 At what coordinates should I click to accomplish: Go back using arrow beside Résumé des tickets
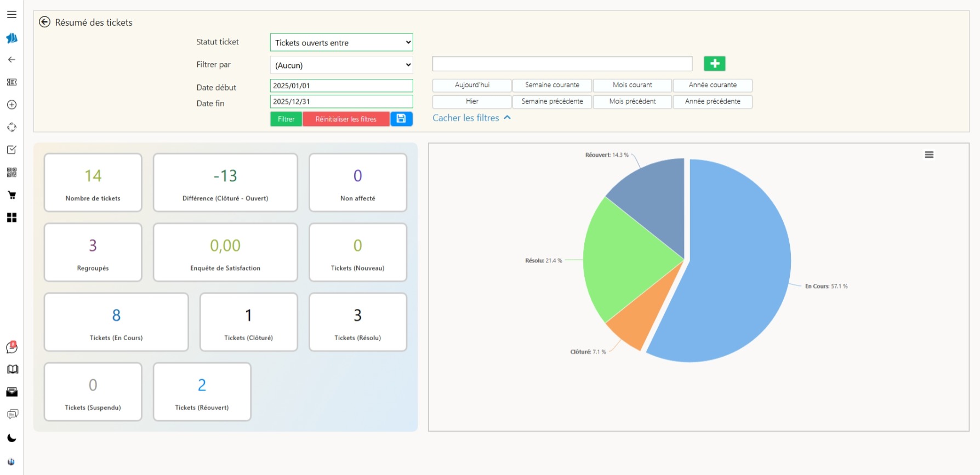click(x=45, y=22)
